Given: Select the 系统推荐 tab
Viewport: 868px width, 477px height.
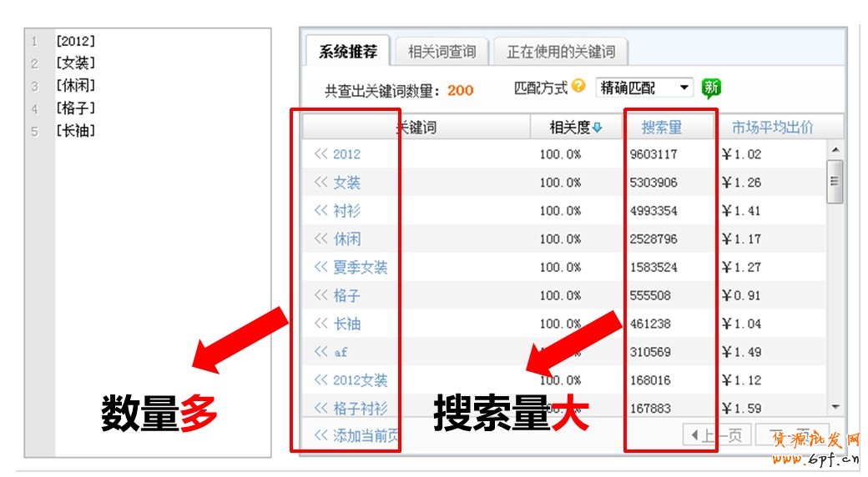Looking at the screenshot, I should [348, 52].
